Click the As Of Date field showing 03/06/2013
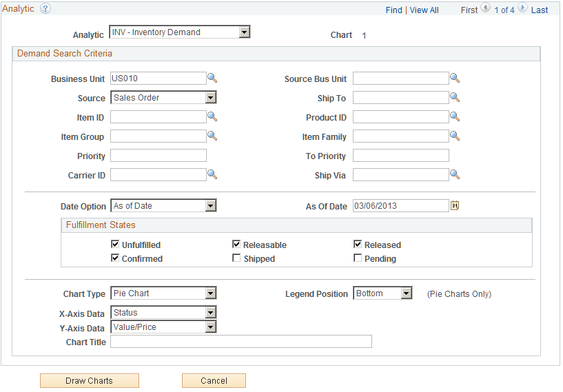The height and width of the screenshot is (392, 563). coord(400,206)
